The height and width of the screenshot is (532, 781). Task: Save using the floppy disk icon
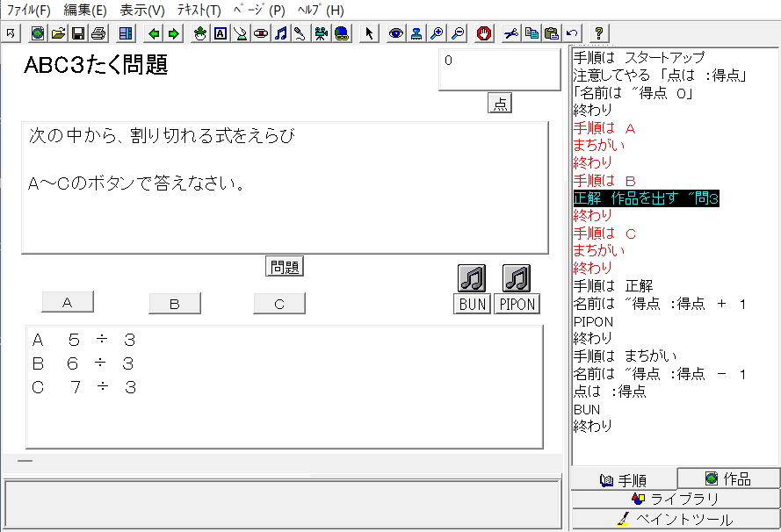(x=78, y=33)
